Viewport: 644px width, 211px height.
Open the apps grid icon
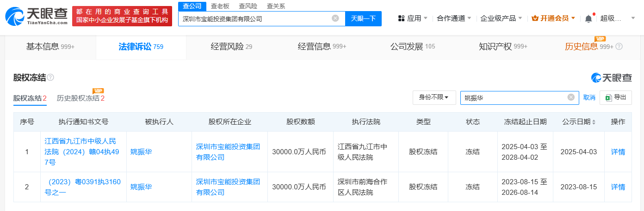[401, 18]
